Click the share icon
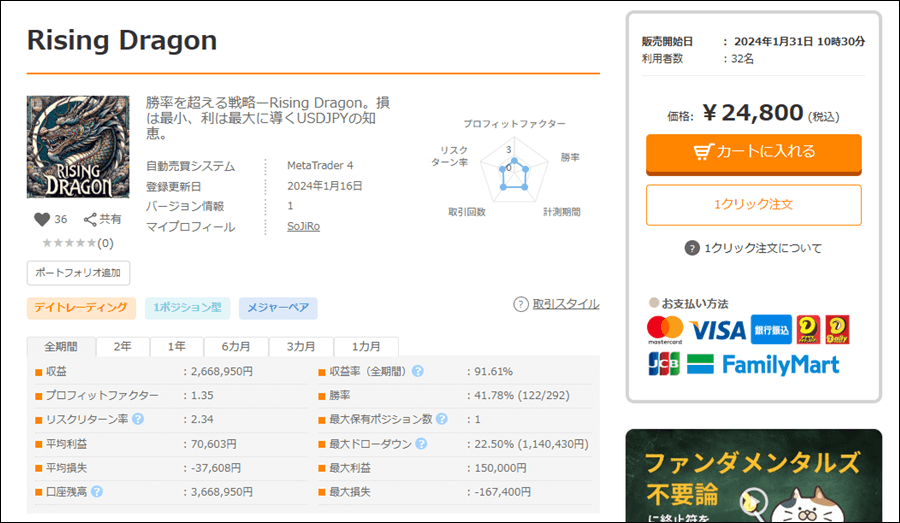This screenshot has height=523, width=900. (x=90, y=219)
